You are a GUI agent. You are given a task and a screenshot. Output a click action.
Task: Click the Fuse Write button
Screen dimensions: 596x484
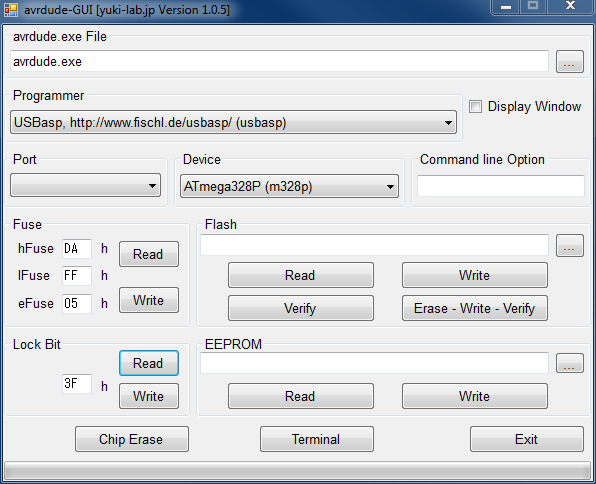pos(149,300)
